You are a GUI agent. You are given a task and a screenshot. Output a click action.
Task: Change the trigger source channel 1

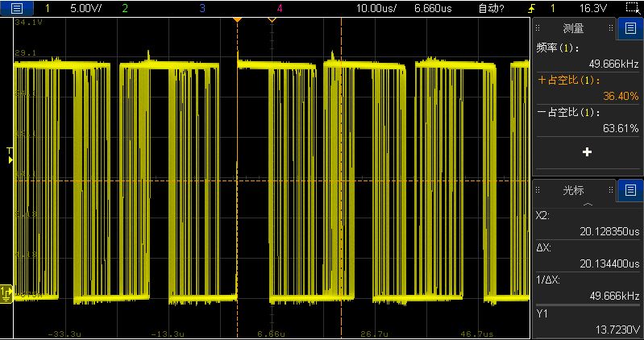[x=552, y=8]
